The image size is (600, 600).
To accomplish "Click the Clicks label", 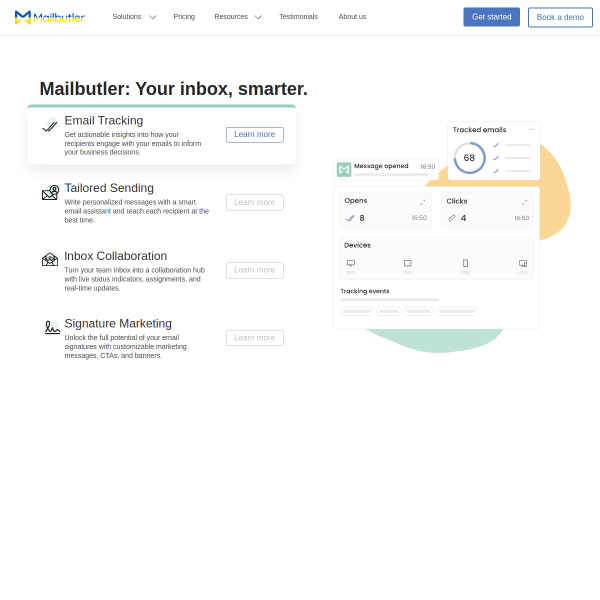I will point(457,201).
